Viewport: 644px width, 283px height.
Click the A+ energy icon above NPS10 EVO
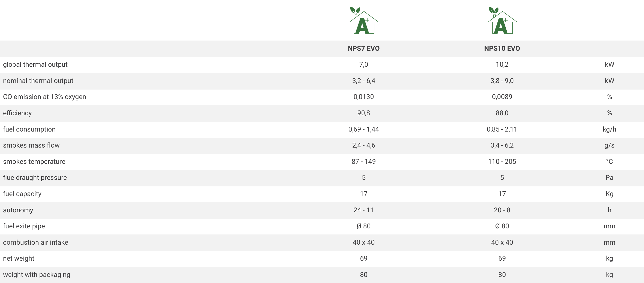tap(502, 21)
